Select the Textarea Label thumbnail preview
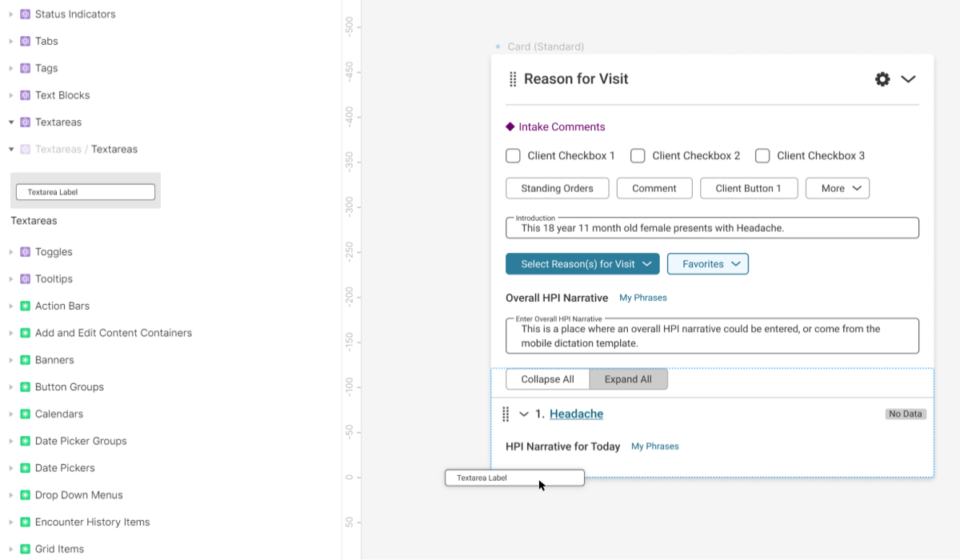The image size is (960, 560). coord(85,192)
